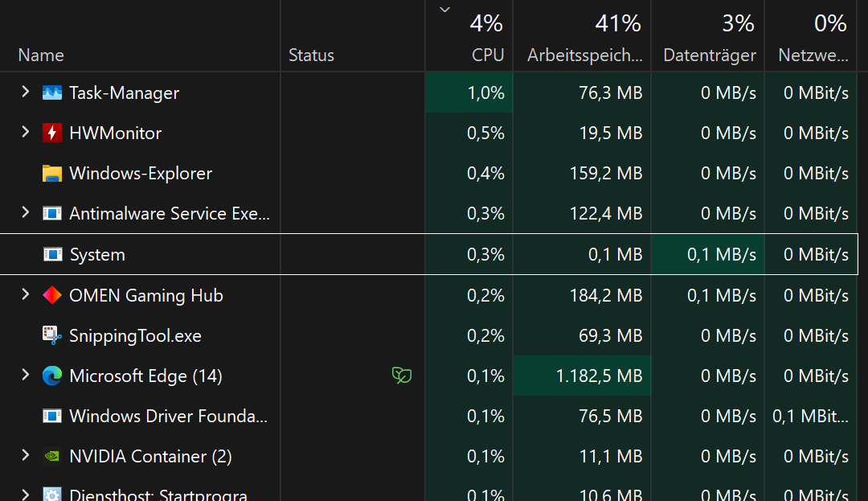Click the Microsoft Edge browser icon
This screenshot has height=501, width=868.
pyautogui.click(x=52, y=376)
